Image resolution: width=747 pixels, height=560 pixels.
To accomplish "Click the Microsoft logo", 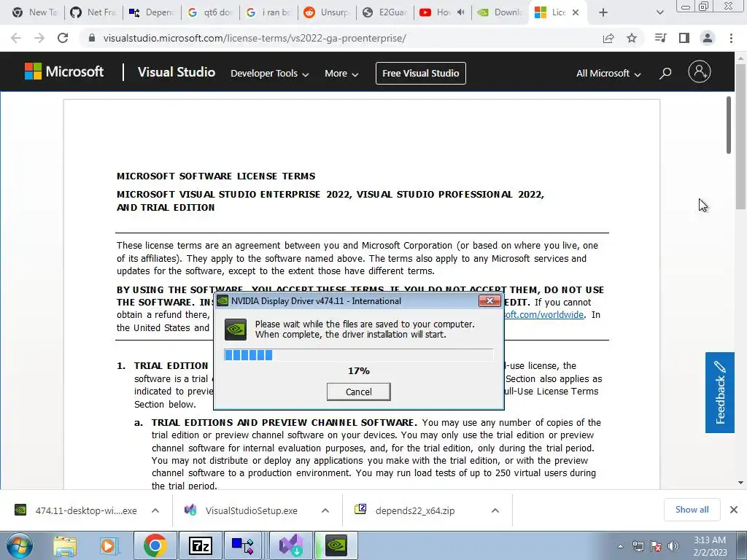I will click(x=64, y=72).
